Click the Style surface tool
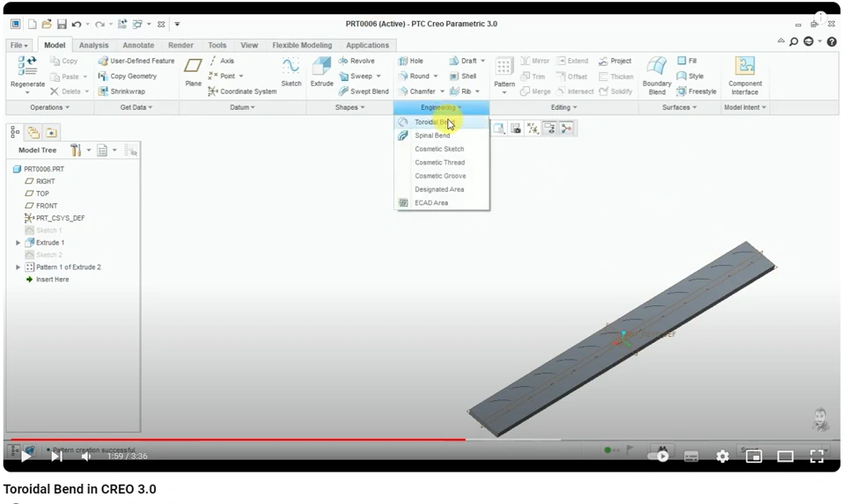 click(690, 76)
